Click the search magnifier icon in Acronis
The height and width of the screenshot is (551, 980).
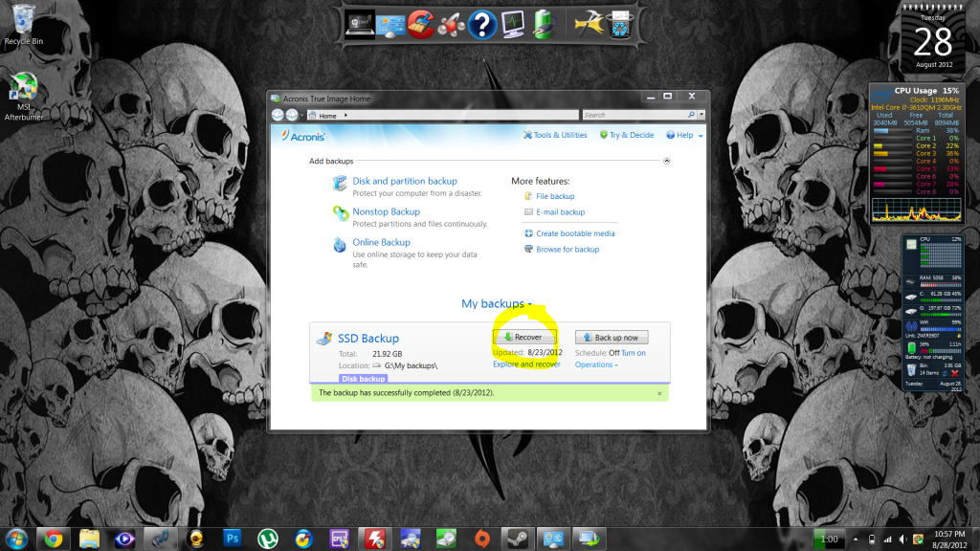(x=691, y=115)
